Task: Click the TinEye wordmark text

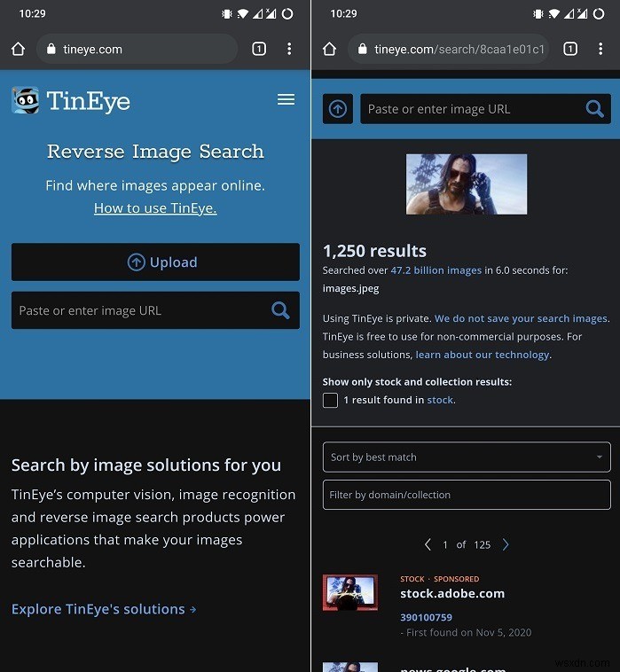Action: pyautogui.click(x=89, y=102)
